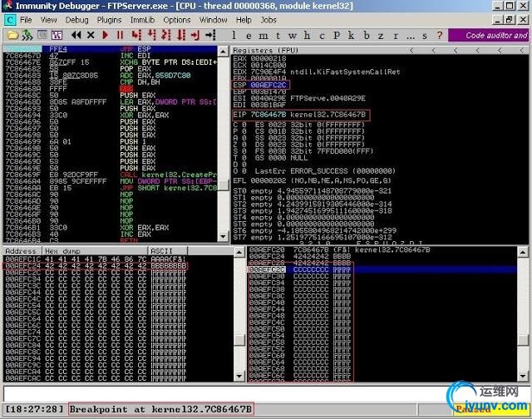This screenshot has height=419, width=532.
Task: Click the Step into icon
Action: 136,35
